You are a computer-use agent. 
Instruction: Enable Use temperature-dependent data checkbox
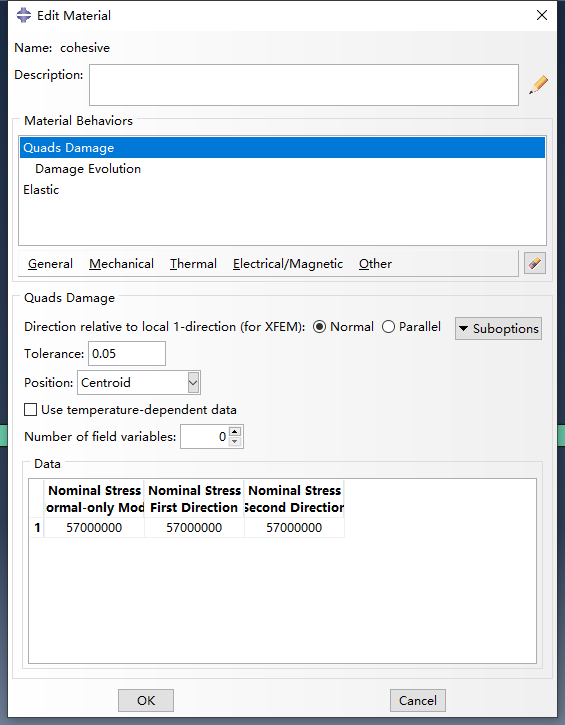pyautogui.click(x=31, y=410)
